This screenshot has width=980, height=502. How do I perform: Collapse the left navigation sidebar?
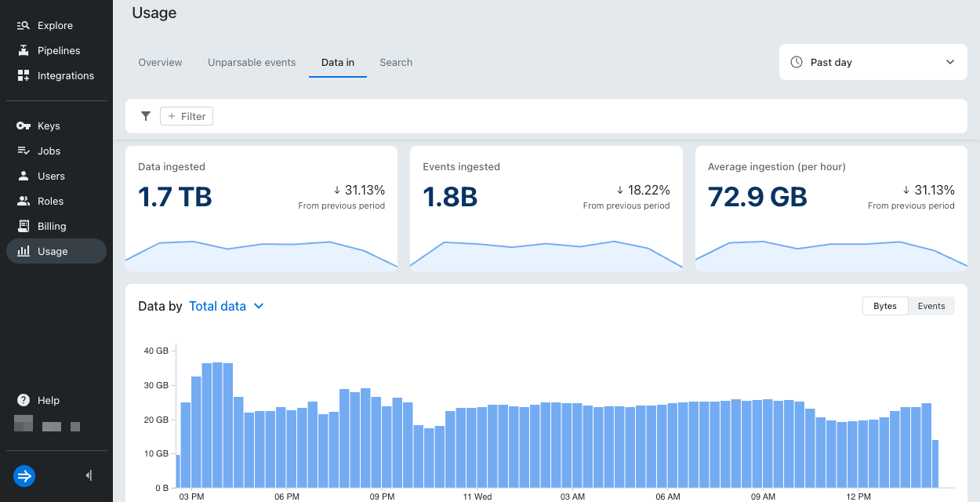pyautogui.click(x=88, y=475)
